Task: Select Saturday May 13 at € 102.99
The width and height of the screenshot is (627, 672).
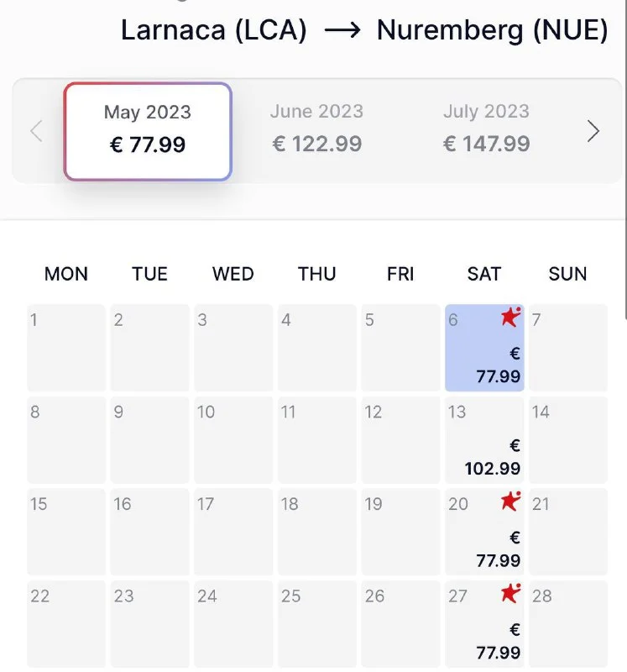Action: pyautogui.click(x=484, y=440)
